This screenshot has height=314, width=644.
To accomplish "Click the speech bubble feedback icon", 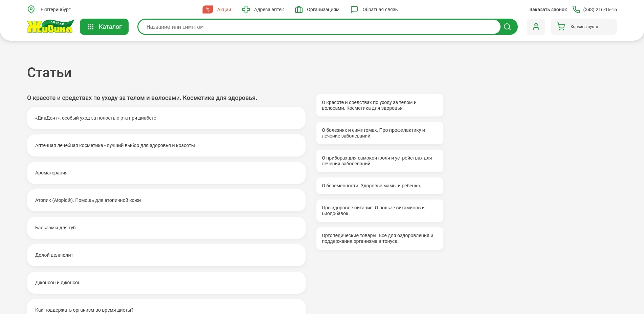I will [354, 9].
